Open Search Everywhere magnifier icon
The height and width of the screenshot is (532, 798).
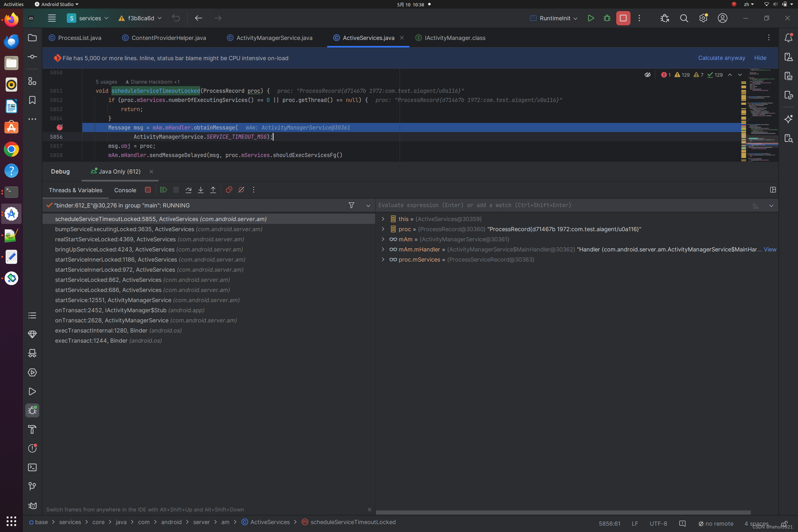coord(684,18)
